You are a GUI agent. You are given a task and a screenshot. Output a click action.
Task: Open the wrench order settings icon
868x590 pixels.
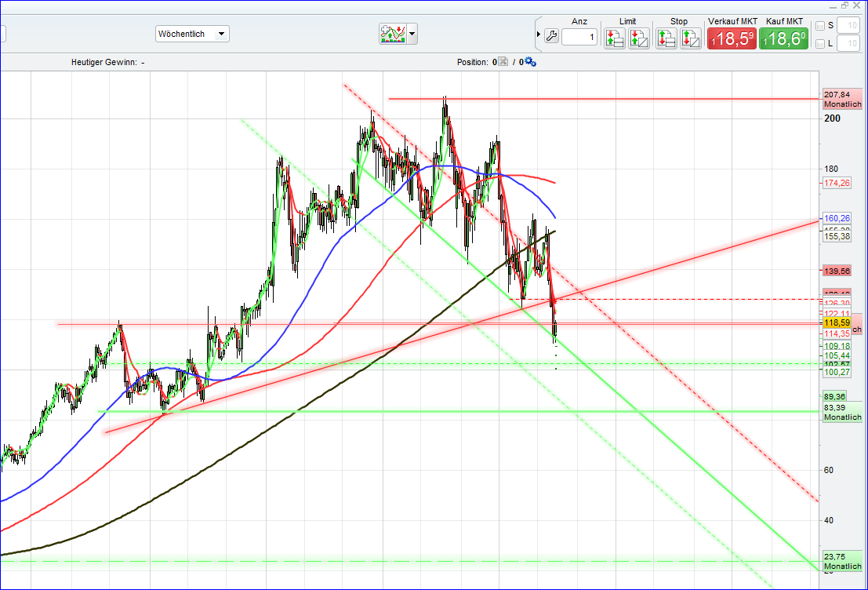tap(551, 37)
